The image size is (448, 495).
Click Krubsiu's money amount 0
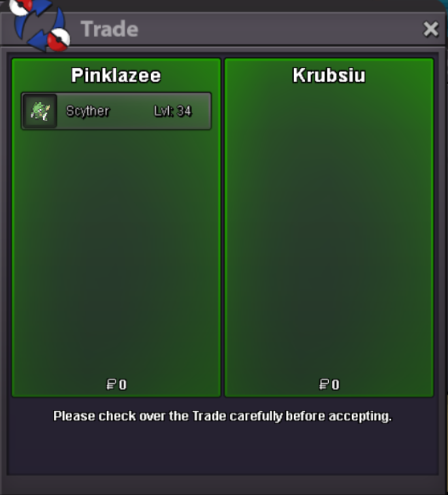(x=336, y=385)
